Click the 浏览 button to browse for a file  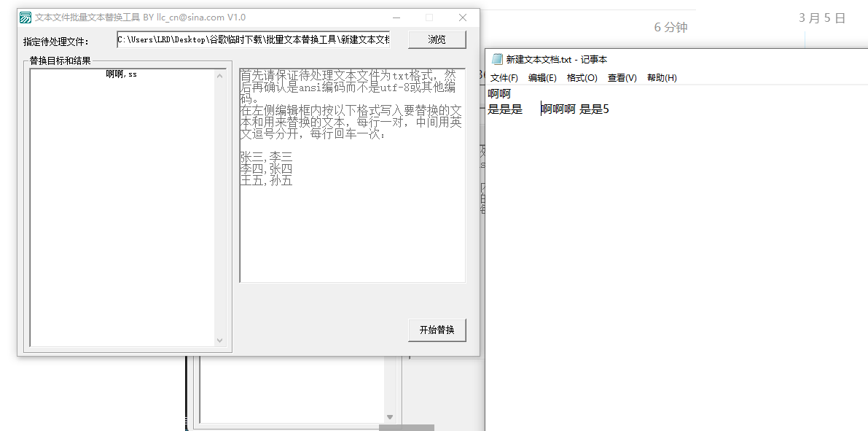[437, 39]
